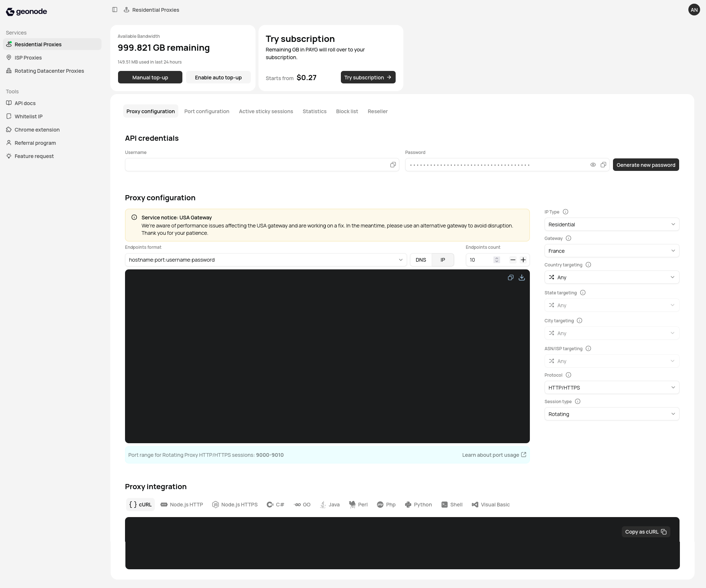Open Rotating Datacenter Proxies in sidebar
The height and width of the screenshot is (588, 706).
coord(52,71)
